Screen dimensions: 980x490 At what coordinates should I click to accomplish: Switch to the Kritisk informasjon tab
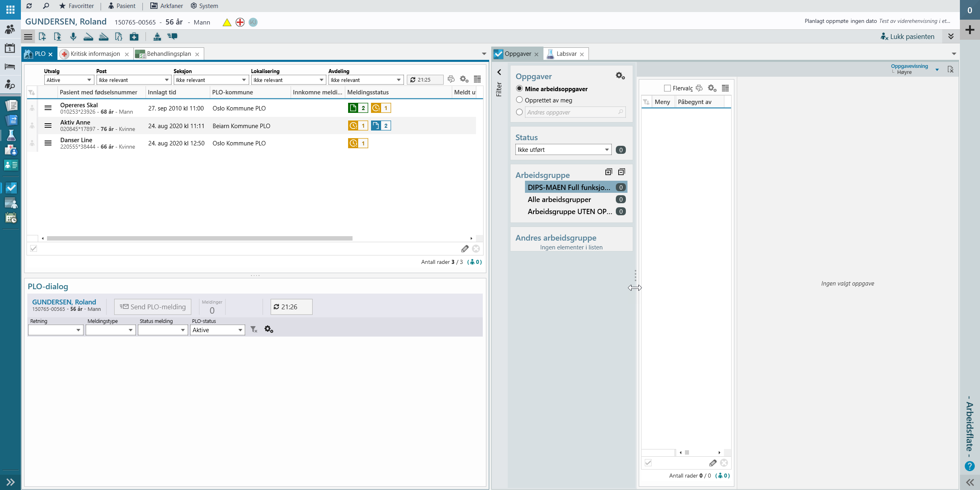click(x=95, y=54)
